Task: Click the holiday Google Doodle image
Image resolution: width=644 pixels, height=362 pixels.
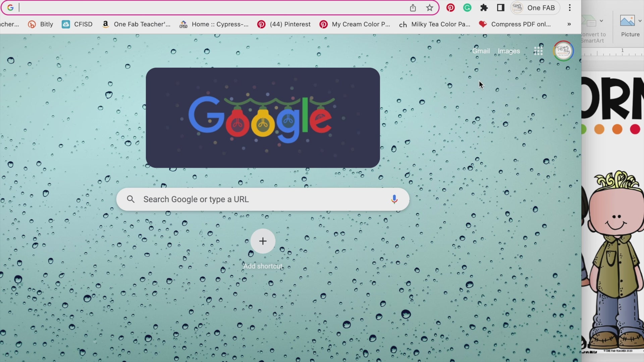Action: (x=263, y=118)
